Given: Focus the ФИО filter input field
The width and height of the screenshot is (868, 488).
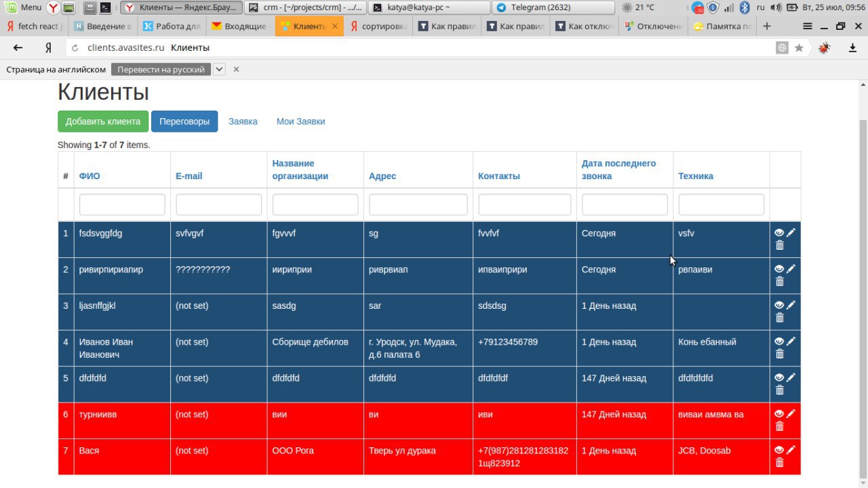Looking at the screenshot, I should 122,204.
